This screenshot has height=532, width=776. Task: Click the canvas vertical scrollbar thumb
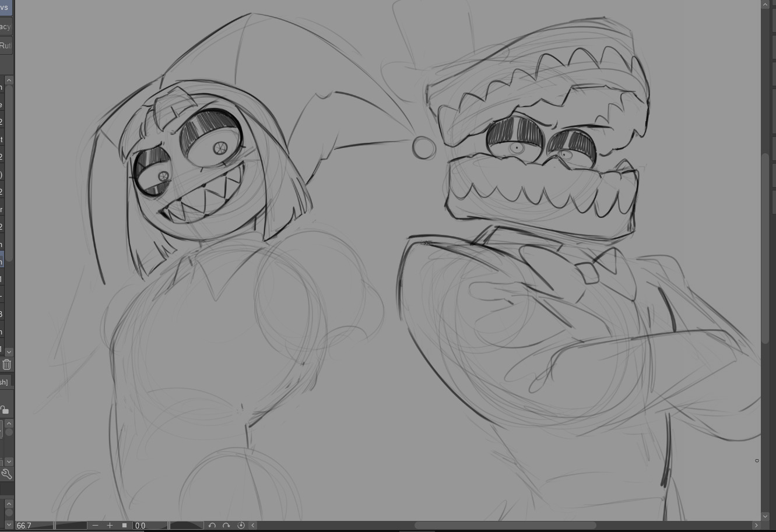(766, 248)
